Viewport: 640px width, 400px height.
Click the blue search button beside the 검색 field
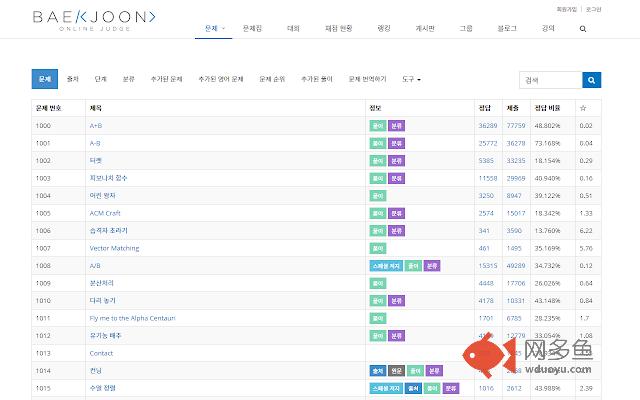[x=591, y=80]
